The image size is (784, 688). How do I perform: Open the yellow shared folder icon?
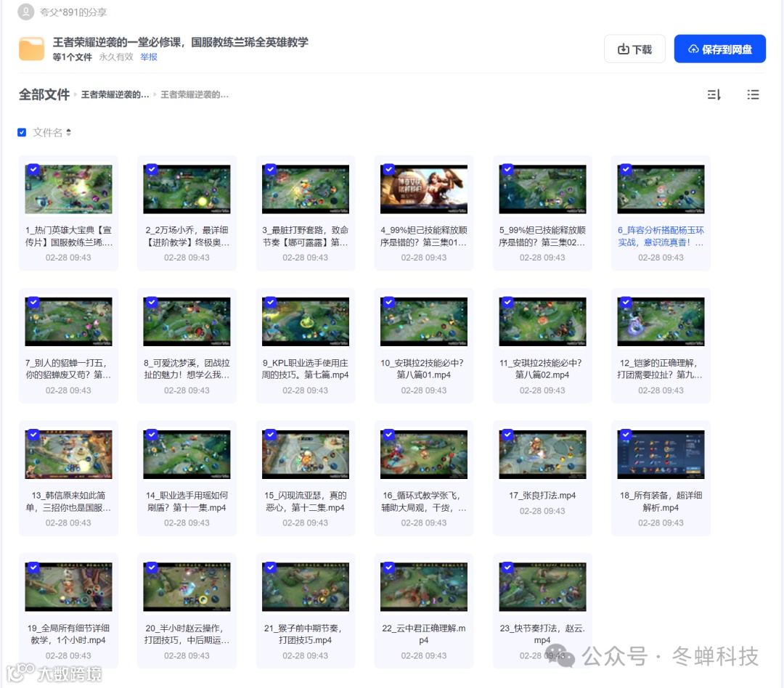[x=31, y=49]
